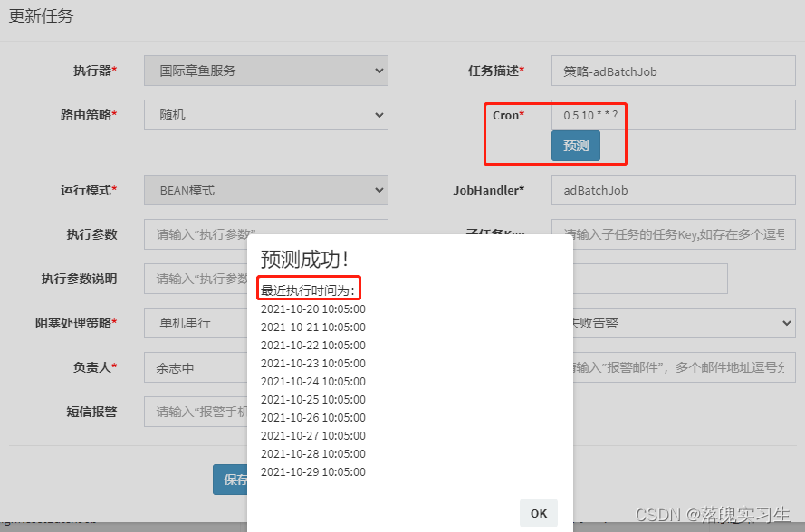Click the 执行参数说明 input field

point(196,279)
